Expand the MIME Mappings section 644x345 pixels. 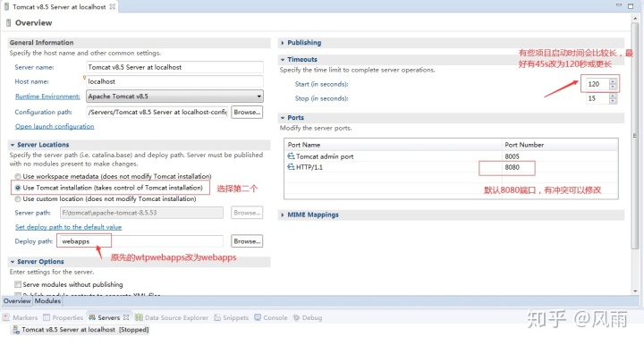(x=283, y=215)
